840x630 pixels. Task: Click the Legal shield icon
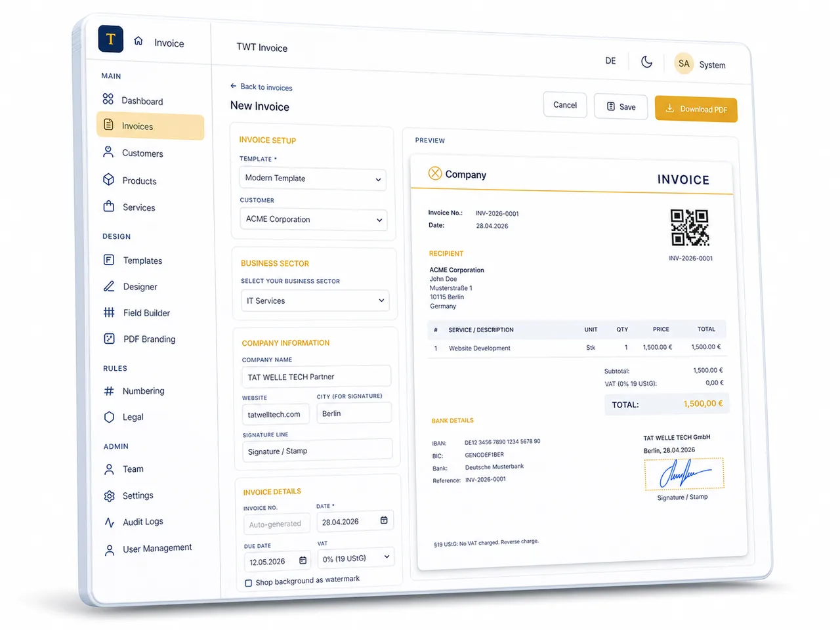[x=110, y=417]
